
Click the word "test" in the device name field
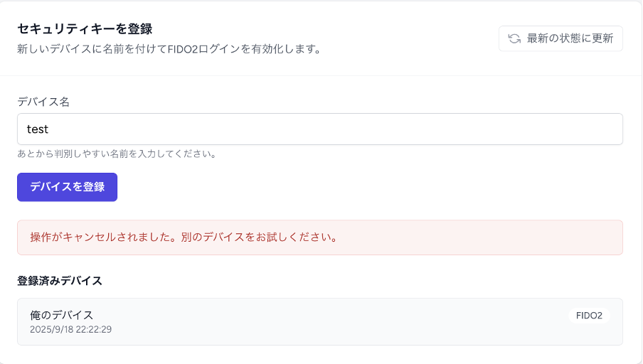pyautogui.click(x=37, y=129)
